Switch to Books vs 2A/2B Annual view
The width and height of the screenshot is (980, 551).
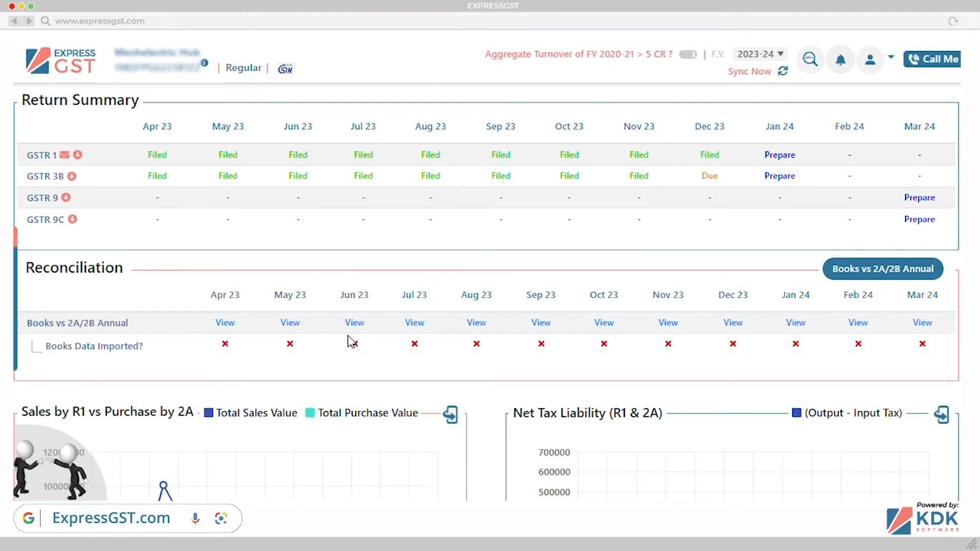click(x=882, y=269)
